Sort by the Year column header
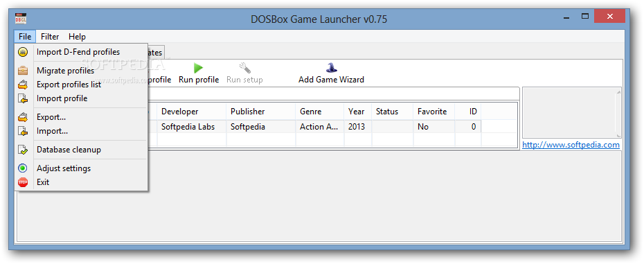The width and height of the screenshot is (644, 264). [358, 112]
